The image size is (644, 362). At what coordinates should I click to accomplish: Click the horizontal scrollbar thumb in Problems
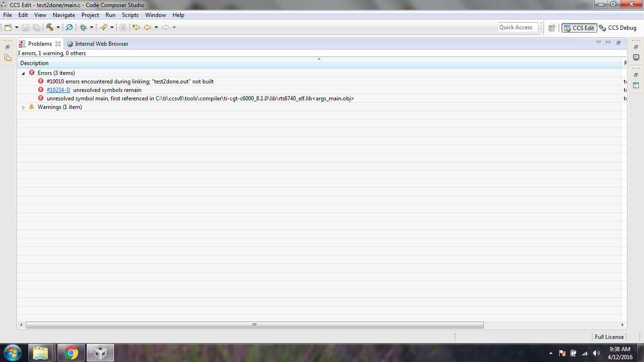pyautogui.click(x=255, y=325)
